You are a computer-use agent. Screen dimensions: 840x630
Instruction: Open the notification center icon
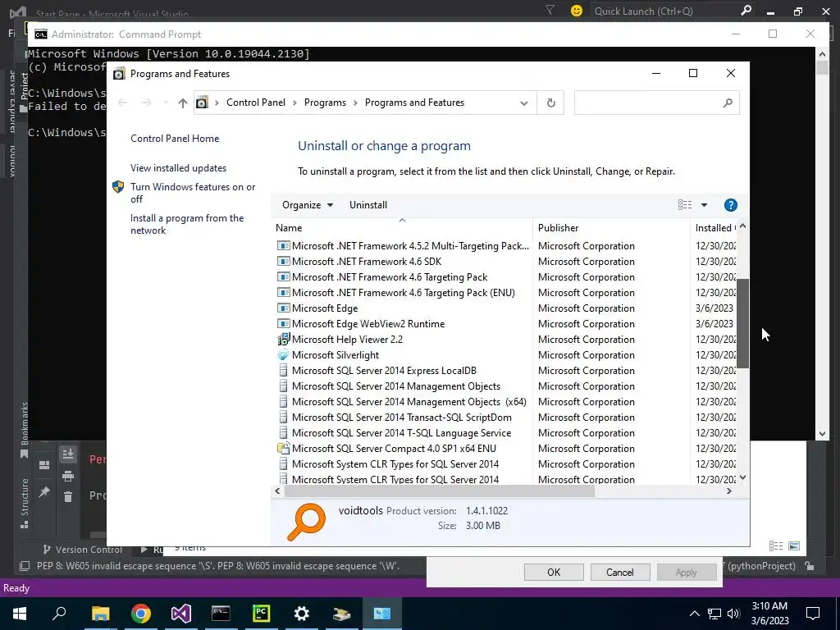[813, 614]
